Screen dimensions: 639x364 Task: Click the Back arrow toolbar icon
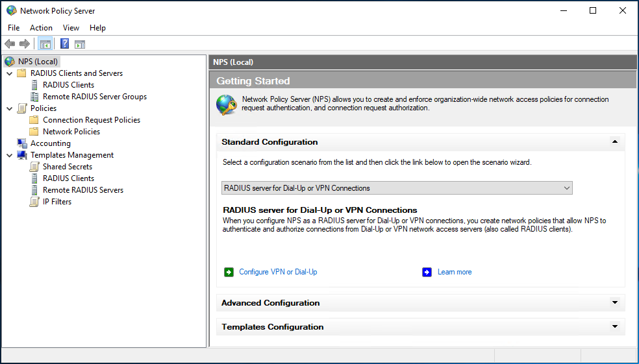pyautogui.click(x=10, y=44)
